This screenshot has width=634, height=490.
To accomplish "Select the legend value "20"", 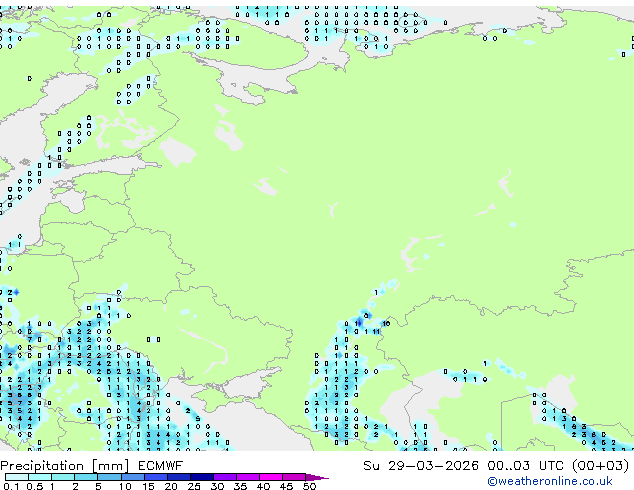I will tap(171, 486).
